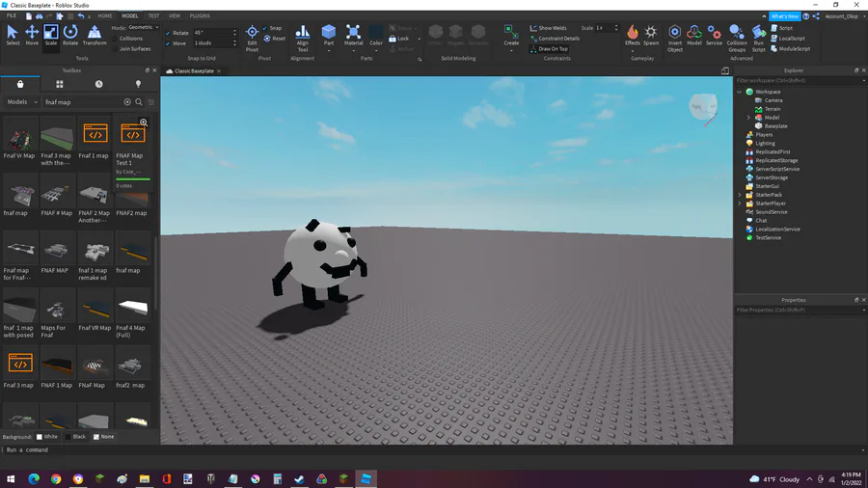Toggle Show Welds
This screenshot has height=488, width=868.
pos(548,28)
